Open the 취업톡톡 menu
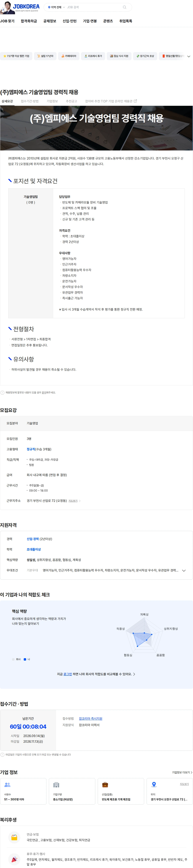The width and height of the screenshot is (193, 868). point(126,21)
